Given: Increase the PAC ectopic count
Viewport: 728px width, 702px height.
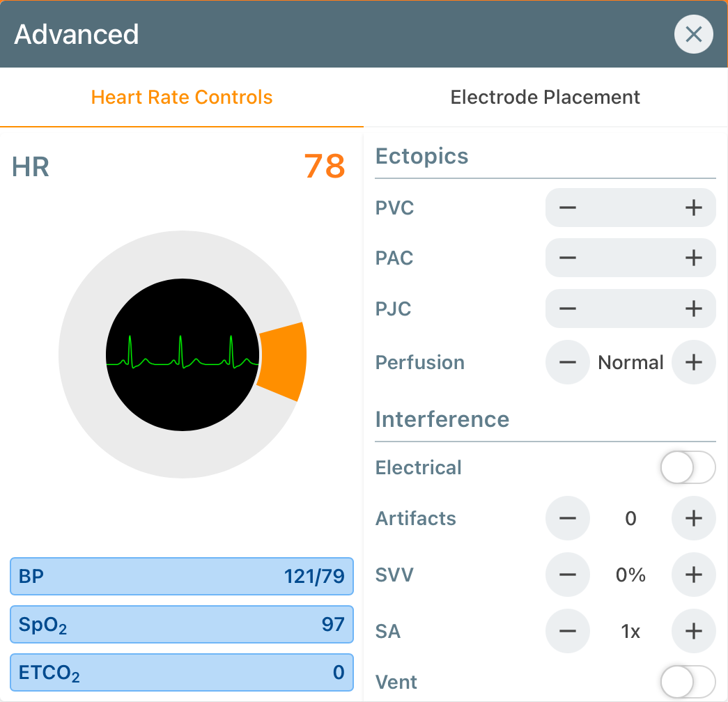Looking at the screenshot, I should tap(693, 258).
